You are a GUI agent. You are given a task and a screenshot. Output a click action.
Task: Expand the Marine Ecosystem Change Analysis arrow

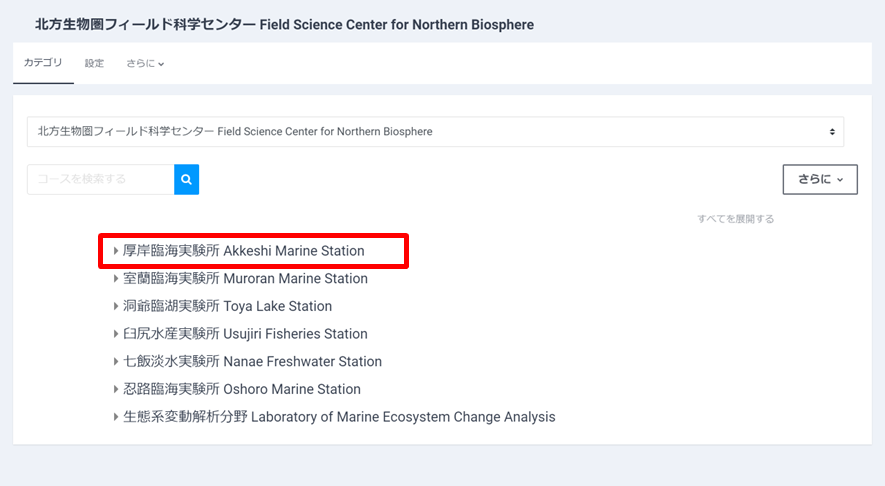[116, 417]
